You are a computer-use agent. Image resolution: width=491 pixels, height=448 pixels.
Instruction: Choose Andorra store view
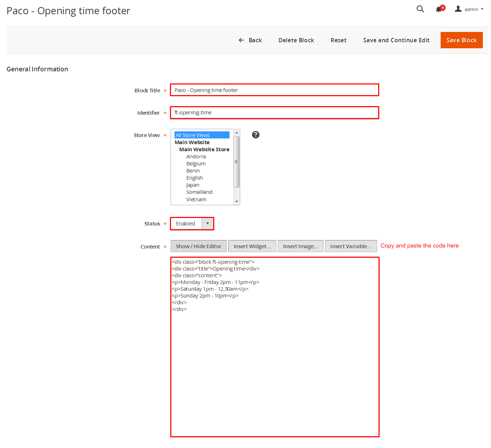pyautogui.click(x=196, y=157)
